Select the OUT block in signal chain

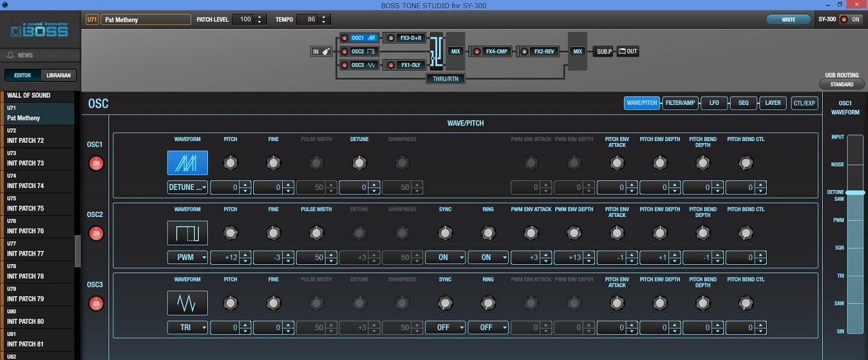click(627, 51)
